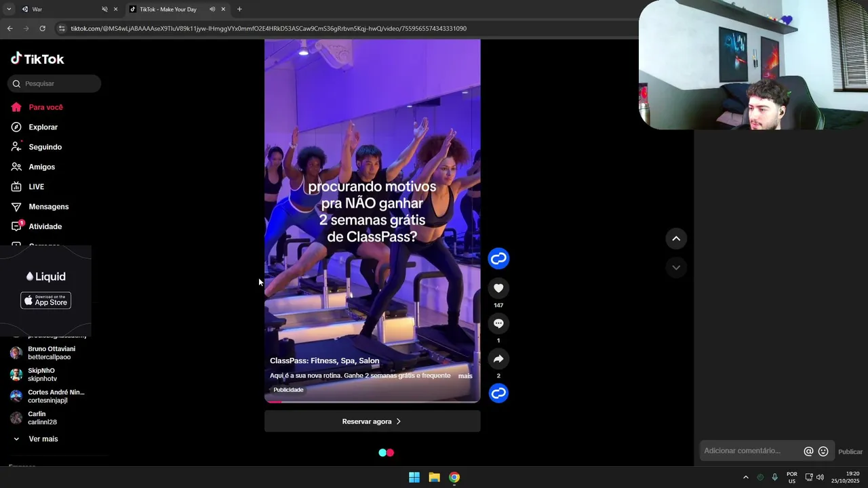The height and width of the screenshot is (488, 868).
Task: Go to the Seguindo feed
Action: point(37,147)
